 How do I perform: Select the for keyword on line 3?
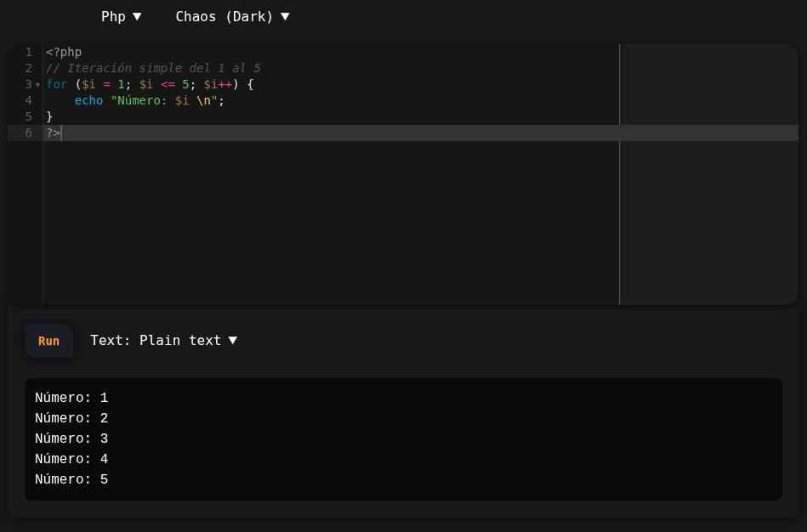click(56, 84)
